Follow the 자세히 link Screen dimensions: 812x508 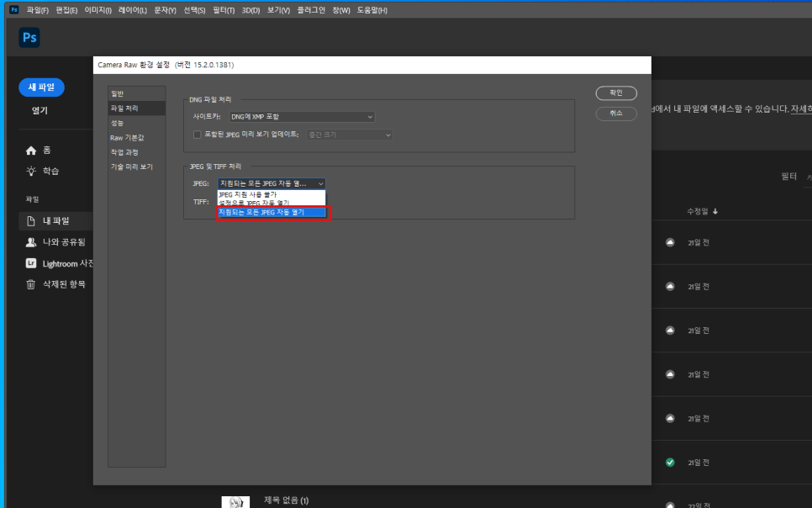[x=801, y=108]
